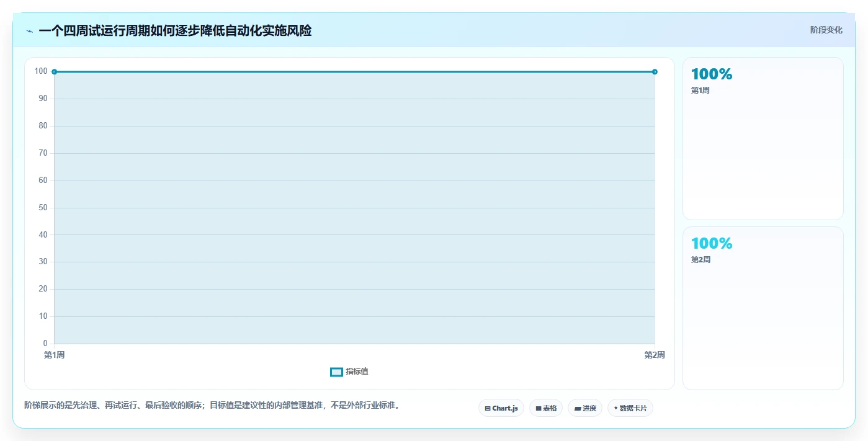Click the icon in Chart.js tag
This screenshot has height=441, width=868.
(x=488, y=409)
